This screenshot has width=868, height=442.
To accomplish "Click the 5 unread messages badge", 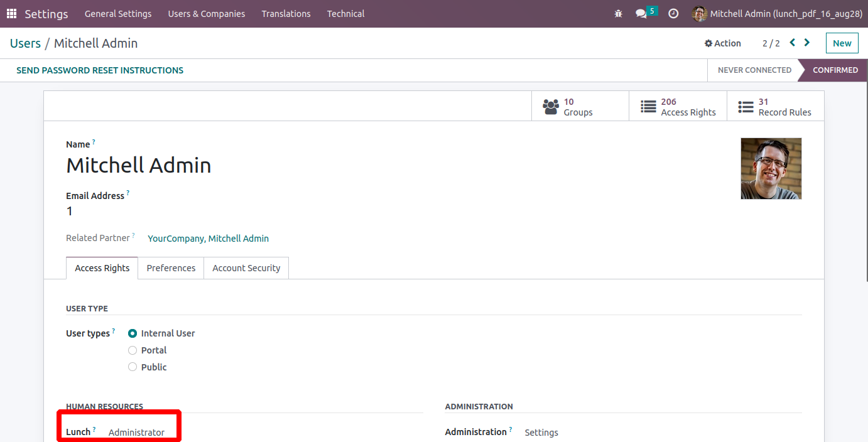I will [652, 11].
